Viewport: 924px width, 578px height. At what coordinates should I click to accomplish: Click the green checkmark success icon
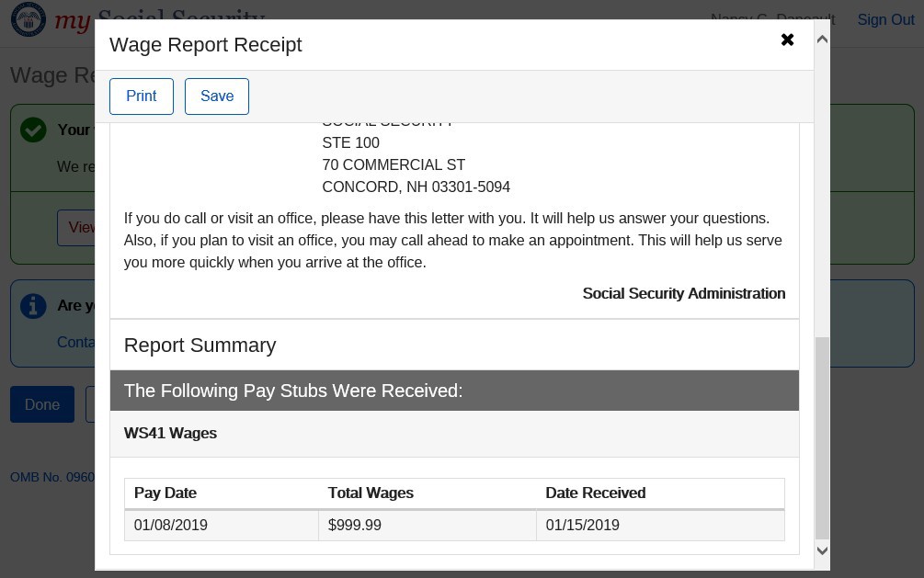coord(33,130)
